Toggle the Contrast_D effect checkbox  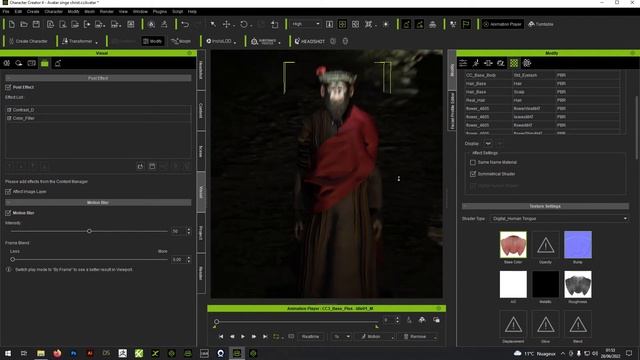coord(9,110)
